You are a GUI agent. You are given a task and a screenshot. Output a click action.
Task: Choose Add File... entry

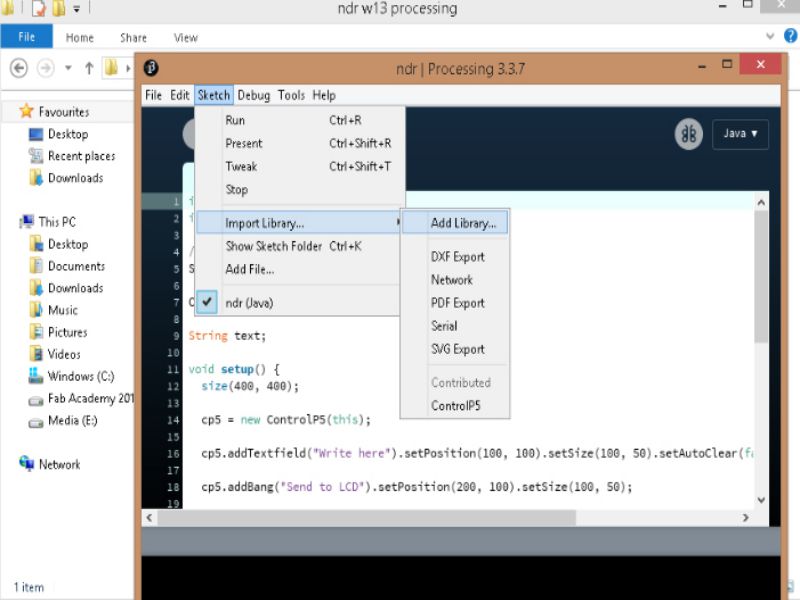tap(298, 269)
